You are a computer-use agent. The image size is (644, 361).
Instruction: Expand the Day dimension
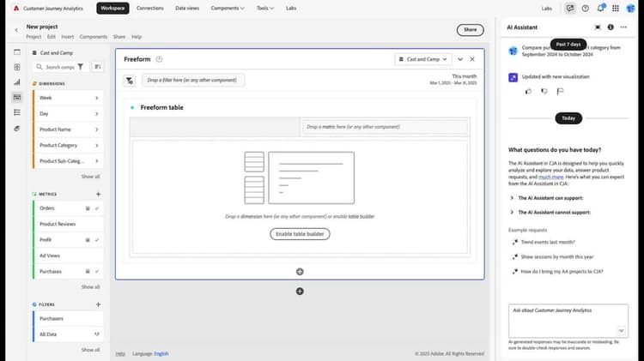click(x=96, y=114)
